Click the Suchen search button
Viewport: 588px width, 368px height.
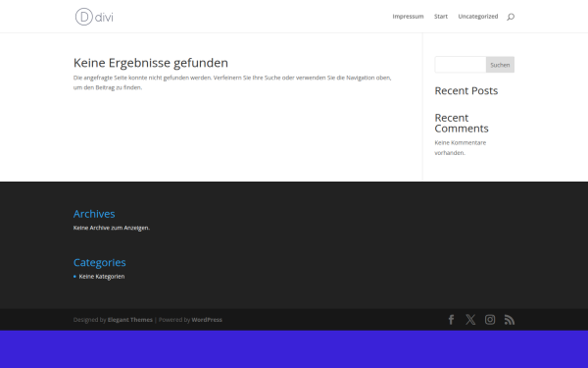pyautogui.click(x=500, y=65)
